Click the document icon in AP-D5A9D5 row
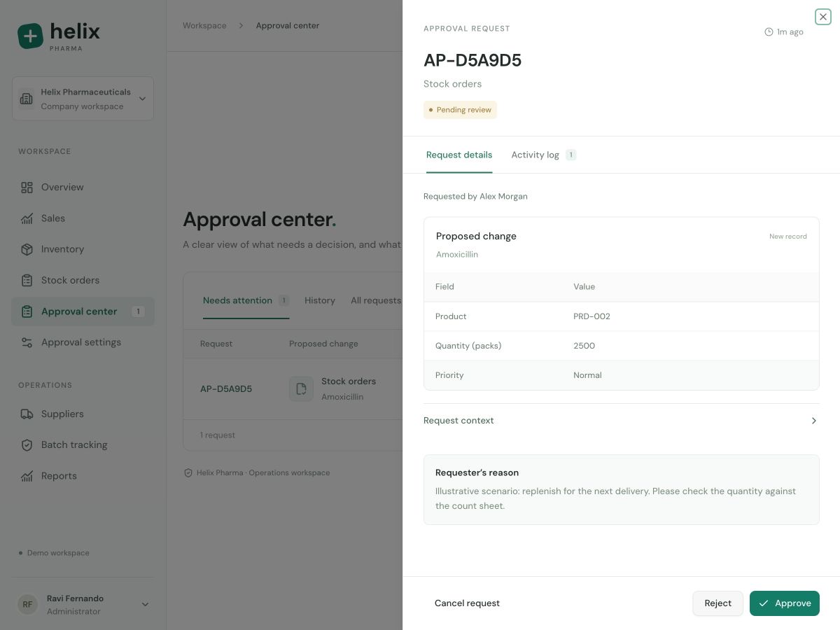Image resolution: width=840 pixels, height=630 pixels. (x=301, y=389)
